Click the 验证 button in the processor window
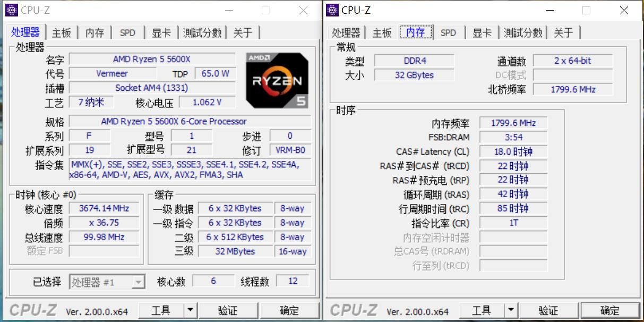Viewport: 644px width, 322px height. pos(229,310)
